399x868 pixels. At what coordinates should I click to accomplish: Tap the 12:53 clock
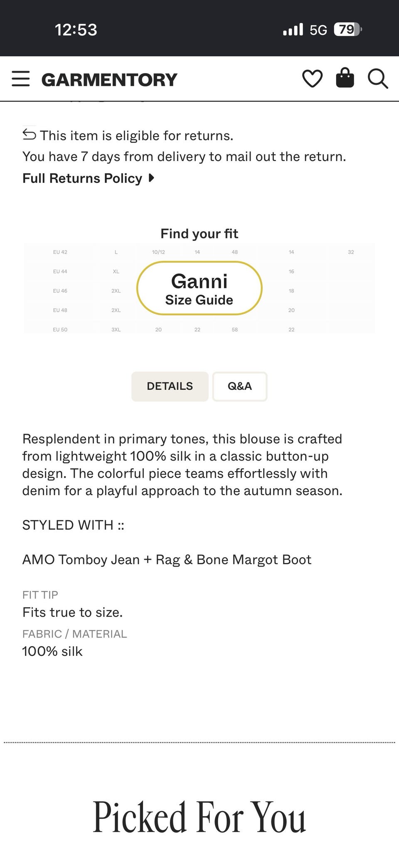(76, 30)
